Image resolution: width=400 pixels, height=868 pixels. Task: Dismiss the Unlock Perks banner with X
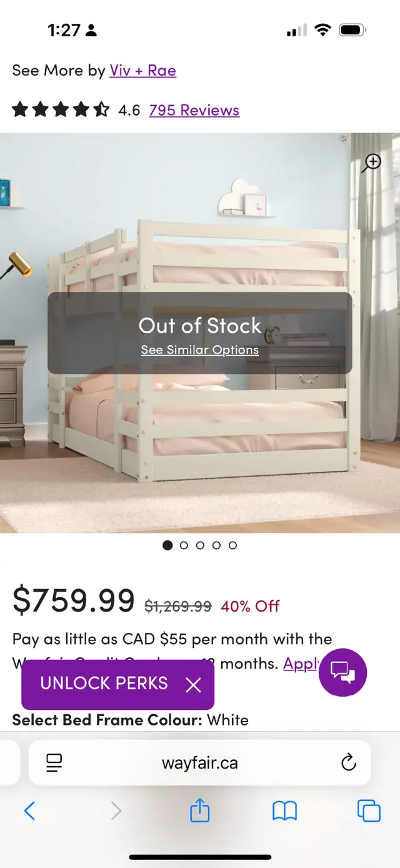pyautogui.click(x=194, y=685)
